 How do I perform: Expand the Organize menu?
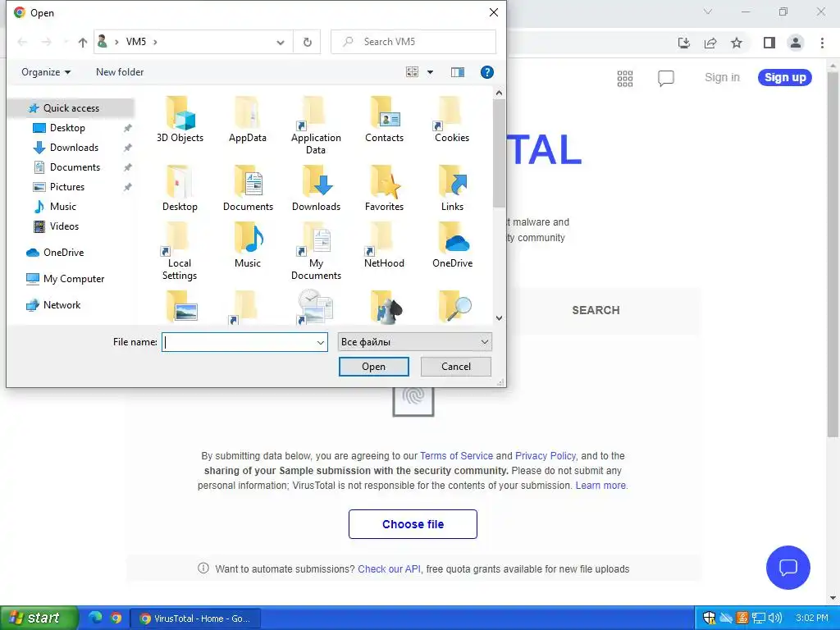coord(46,72)
